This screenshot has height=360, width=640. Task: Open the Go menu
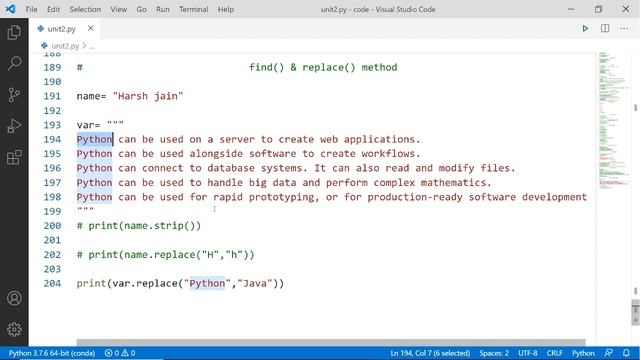click(x=141, y=9)
